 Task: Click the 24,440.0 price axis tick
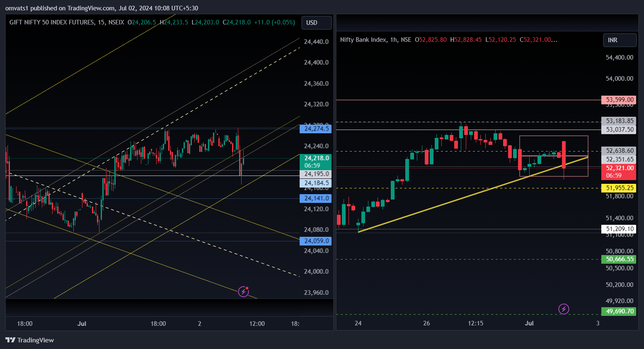tap(316, 42)
